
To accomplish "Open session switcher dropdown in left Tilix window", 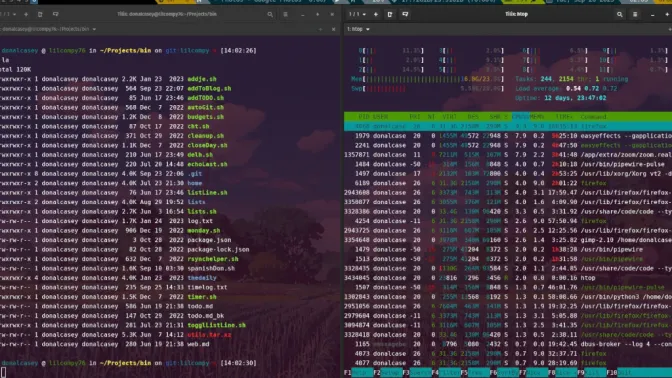I will [x=9, y=14].
